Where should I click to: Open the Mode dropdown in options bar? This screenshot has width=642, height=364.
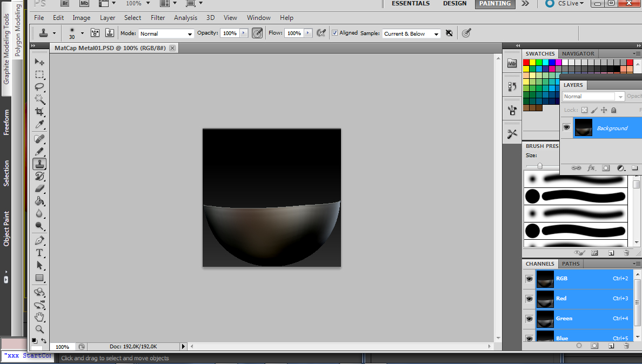[166, 33]
